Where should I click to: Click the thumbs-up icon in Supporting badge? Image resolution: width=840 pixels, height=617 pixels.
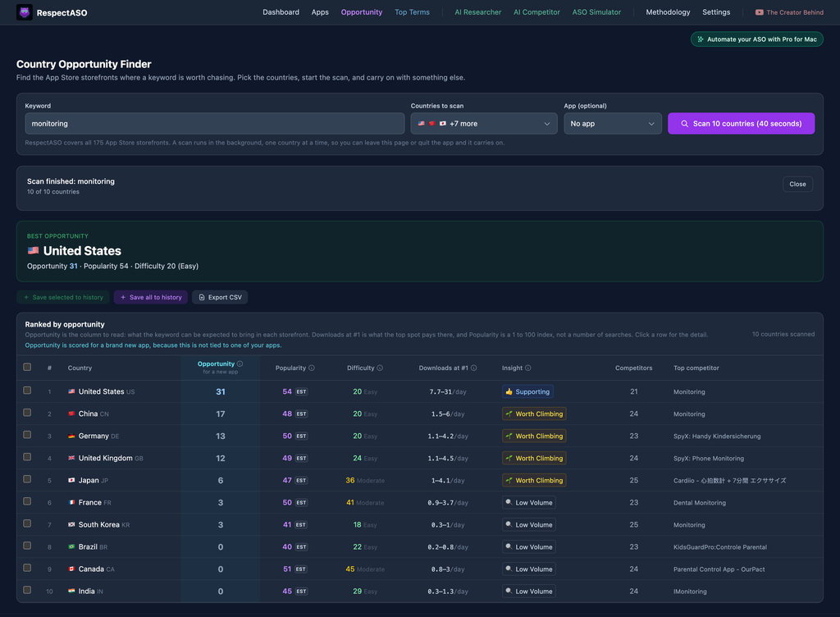509,391
